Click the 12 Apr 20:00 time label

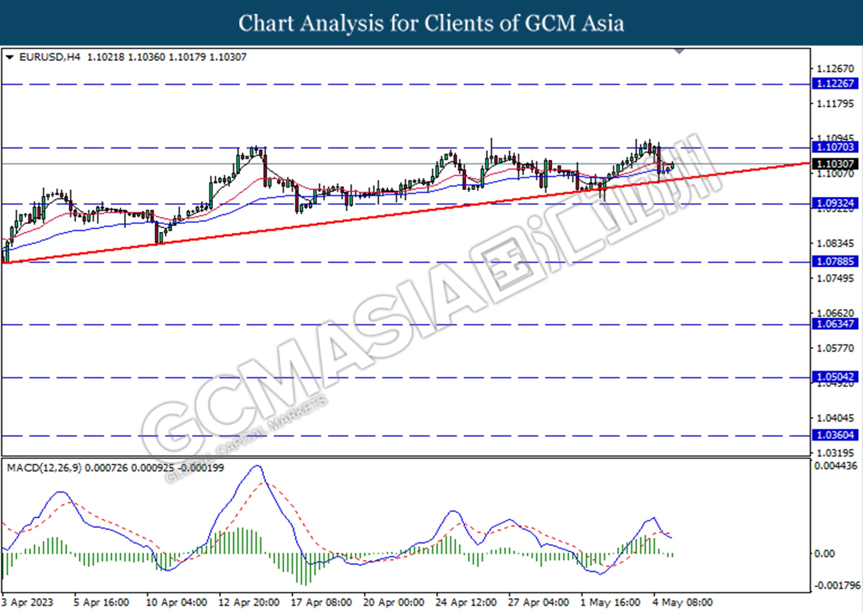pos(249,602)
